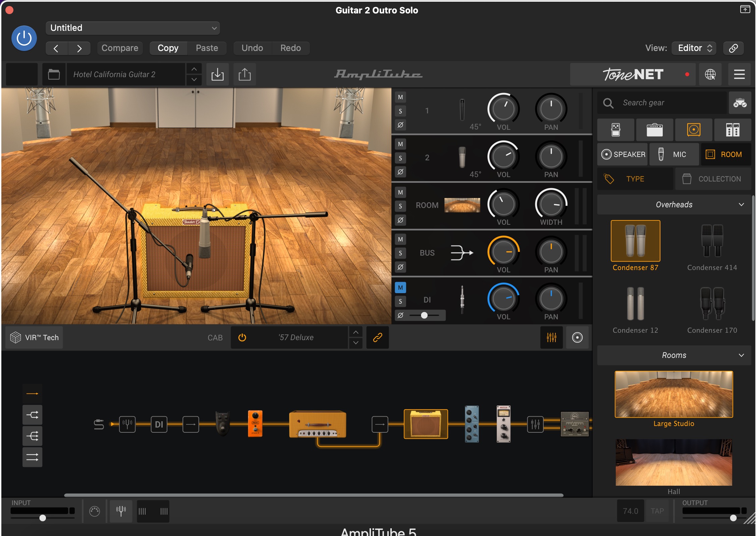The width and height of the screenshot is (756, 536).
Task: Step to next preset down arrow
Action: point(194,80)
